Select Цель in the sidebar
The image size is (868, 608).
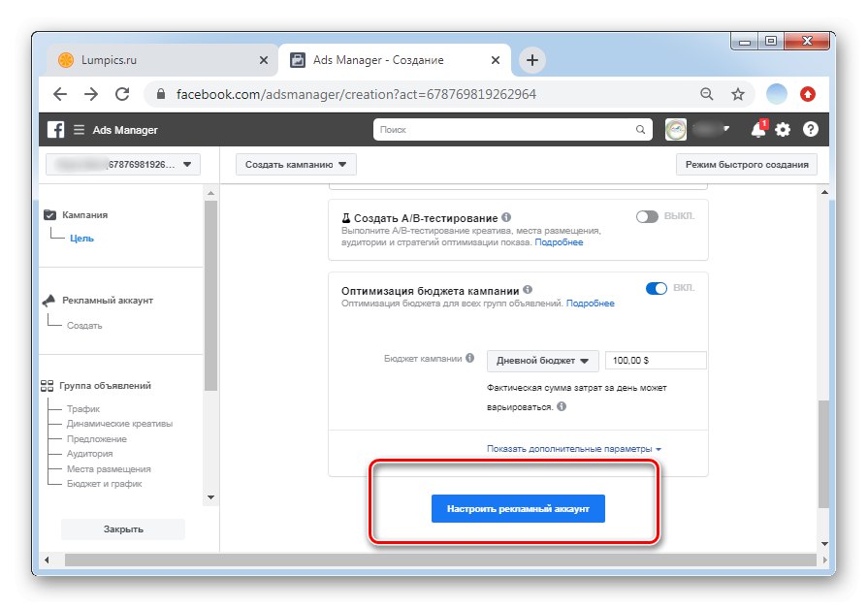click(x=81, y=239)
